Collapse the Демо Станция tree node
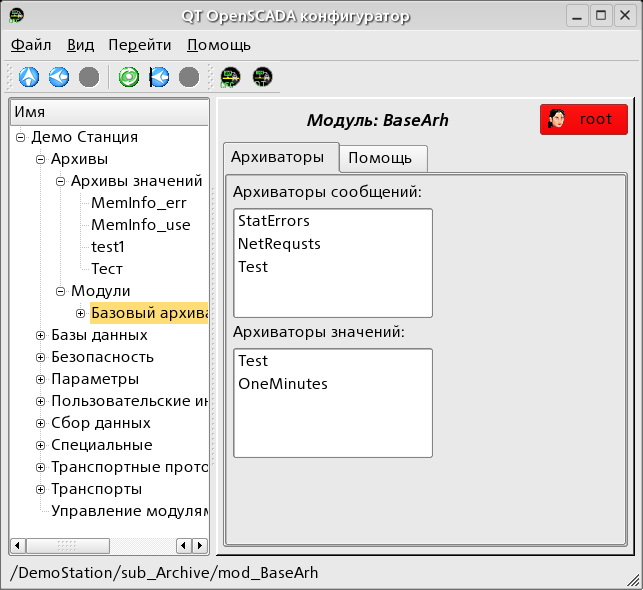Image resolution: width=643 pixels, height=590 pixels. click(x=21, y=138)
